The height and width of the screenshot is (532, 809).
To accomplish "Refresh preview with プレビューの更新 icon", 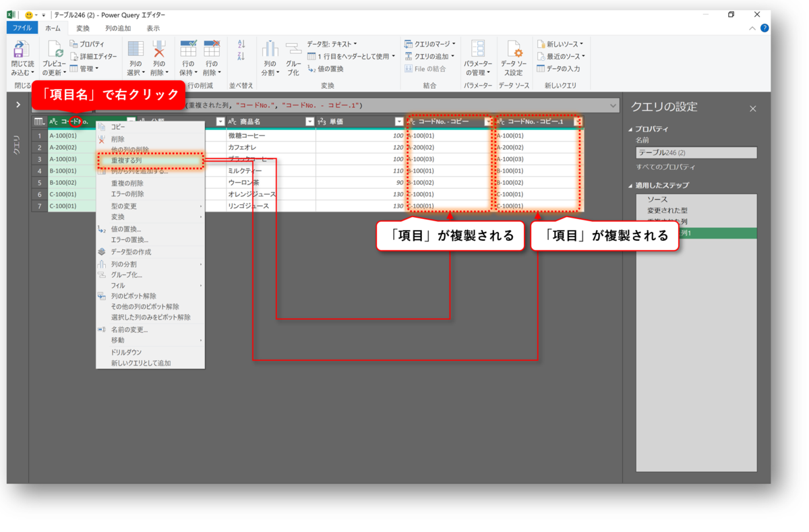I will tap(54, 49).
